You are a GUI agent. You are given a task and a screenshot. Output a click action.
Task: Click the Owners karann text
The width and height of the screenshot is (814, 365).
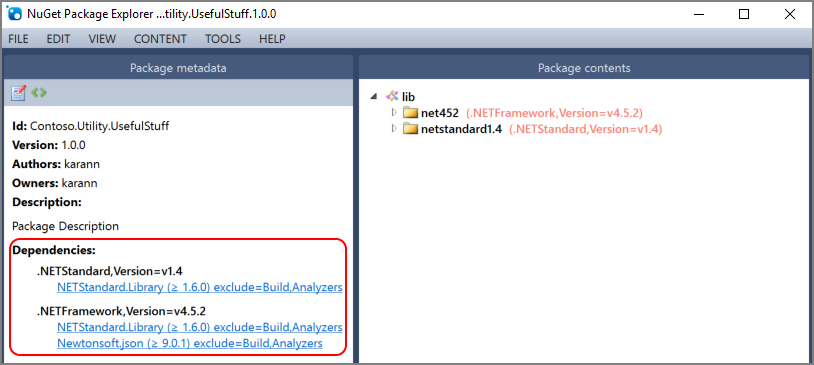coord(55,183)
